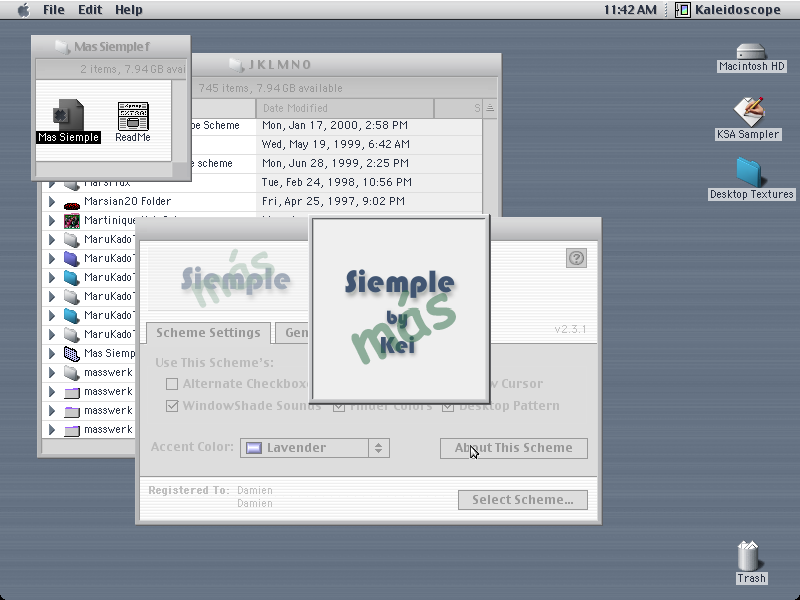Screen dimensions: 800x600
Task: Click the v2.3.1 version label
Action: click(570, 329)
